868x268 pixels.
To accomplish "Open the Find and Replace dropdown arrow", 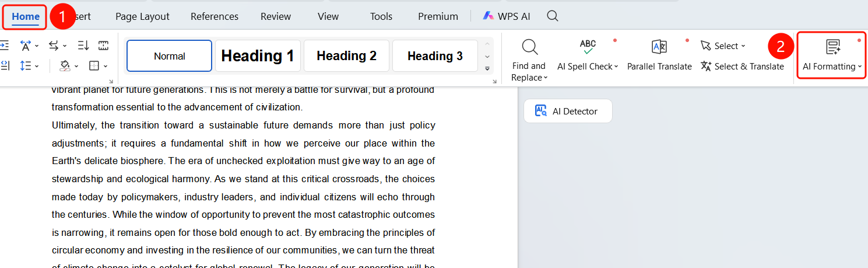I will [x=546, y=78].
